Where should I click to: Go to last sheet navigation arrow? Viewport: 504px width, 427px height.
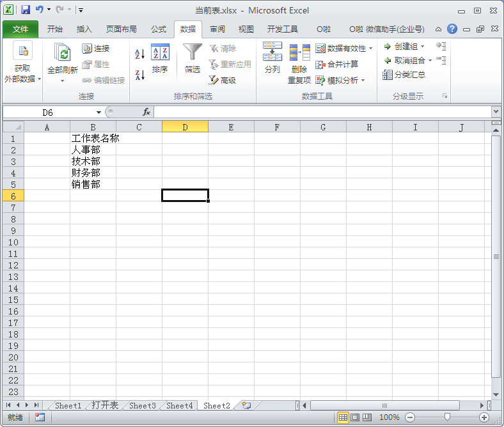(x=36, y=405)
